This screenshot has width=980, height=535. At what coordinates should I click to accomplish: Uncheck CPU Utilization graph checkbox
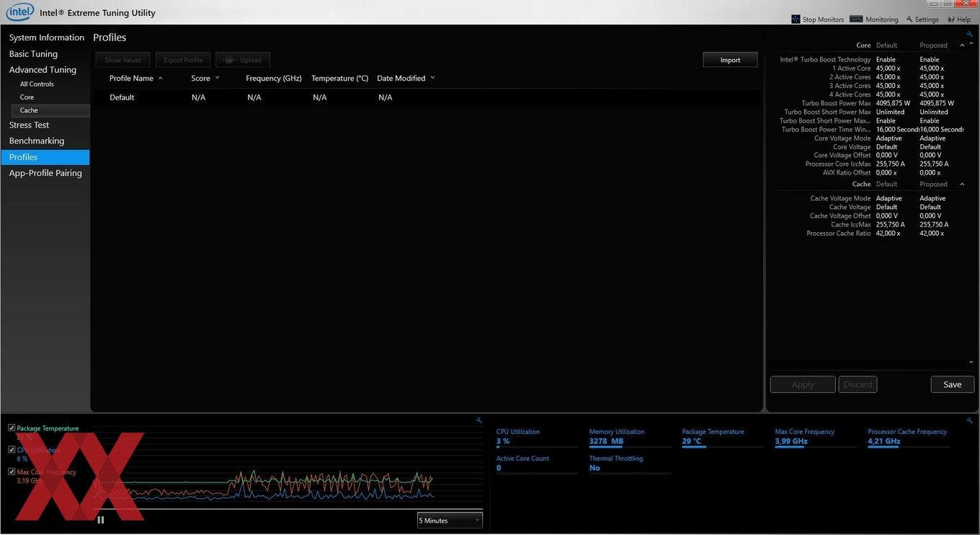coord(12,449)
